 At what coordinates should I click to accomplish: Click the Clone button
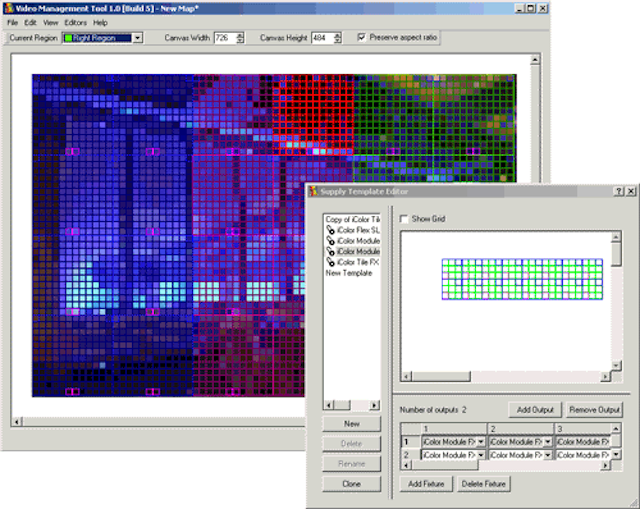click(351, 484)
